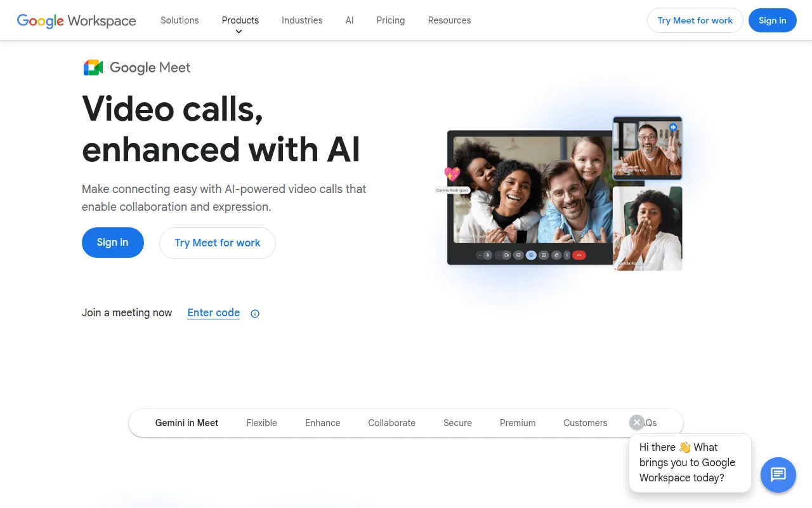Jump to the Flexible section tab

(262, 423)
